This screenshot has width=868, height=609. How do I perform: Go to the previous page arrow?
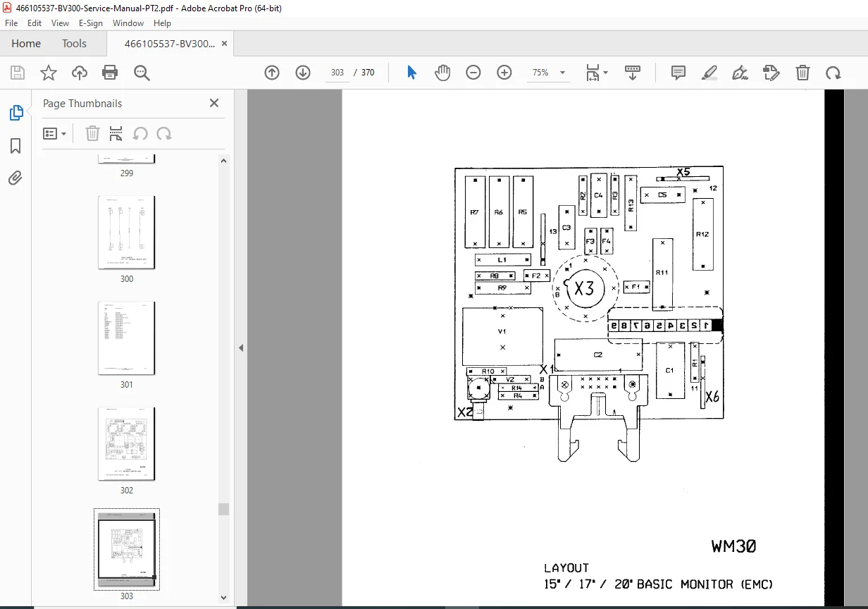click(x=272, y=73)
